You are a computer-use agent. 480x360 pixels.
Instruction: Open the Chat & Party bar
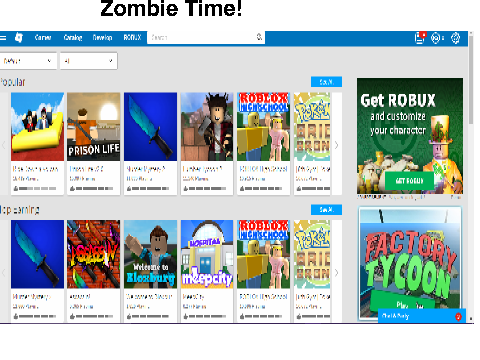click(x=422, y=316)
